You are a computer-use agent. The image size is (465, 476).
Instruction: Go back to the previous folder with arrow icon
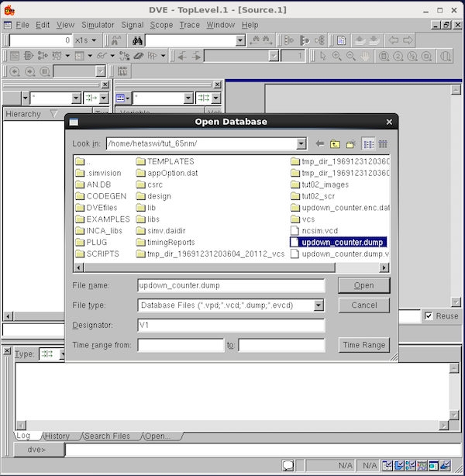pos(319,143)
